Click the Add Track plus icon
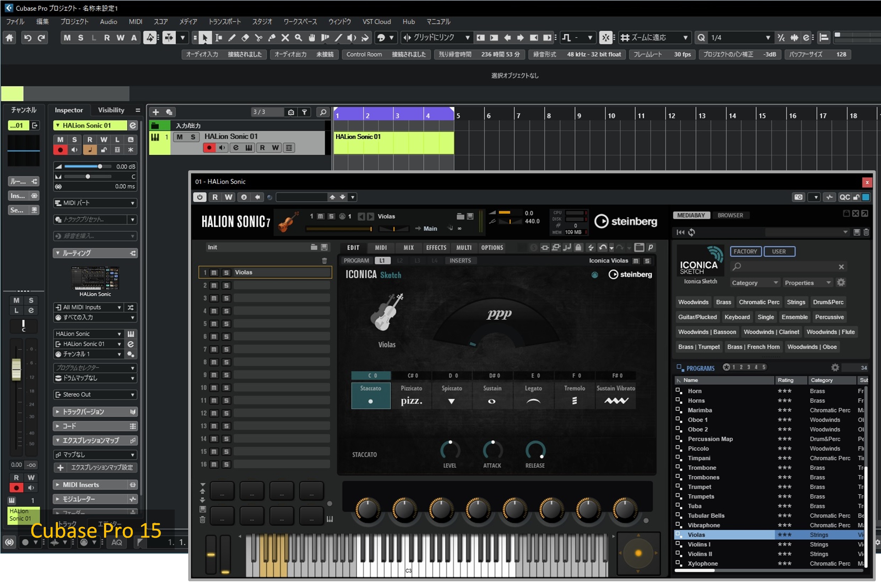Viewport: 881px width, 588px height. [x=156, y=112]
